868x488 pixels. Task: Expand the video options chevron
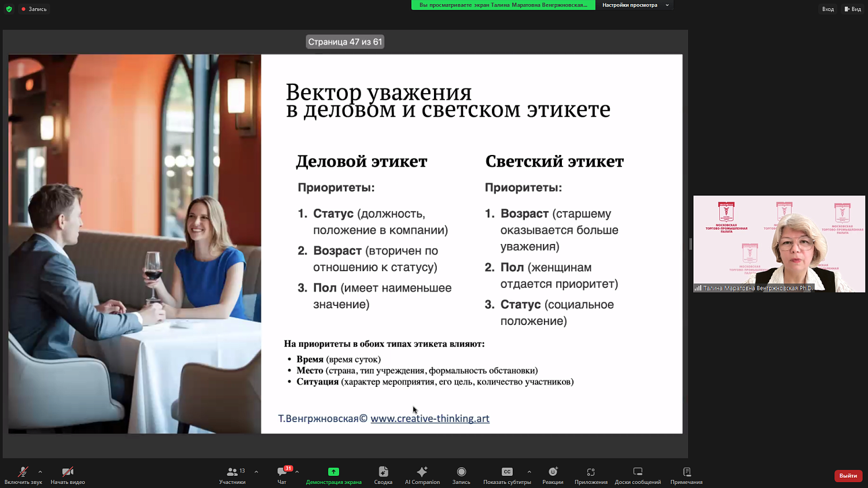point(84,471)
